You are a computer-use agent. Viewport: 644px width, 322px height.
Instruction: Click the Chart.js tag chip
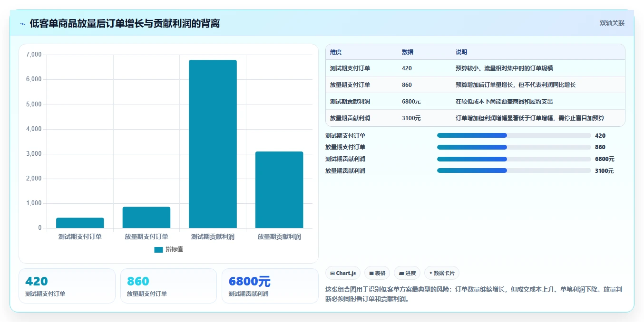343,273
